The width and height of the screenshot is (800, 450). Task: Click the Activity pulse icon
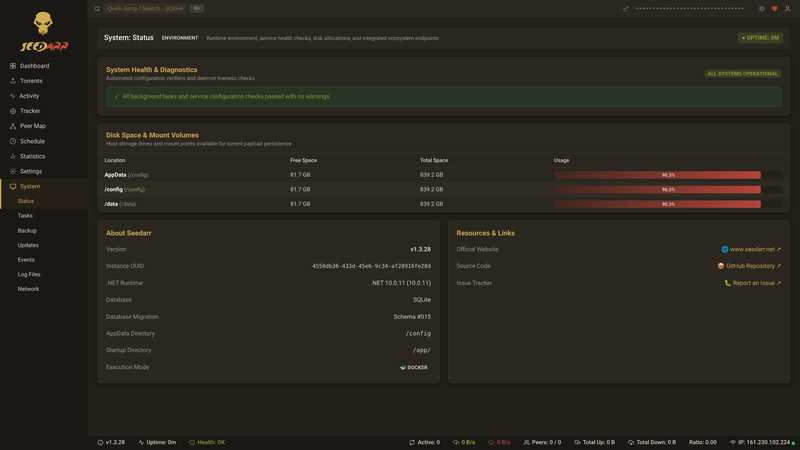[13, 96]
